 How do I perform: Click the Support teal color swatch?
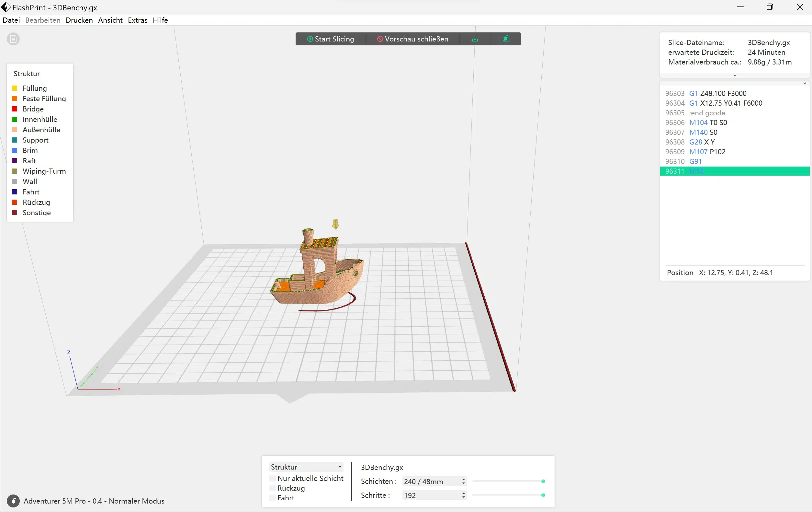(15, 140)
